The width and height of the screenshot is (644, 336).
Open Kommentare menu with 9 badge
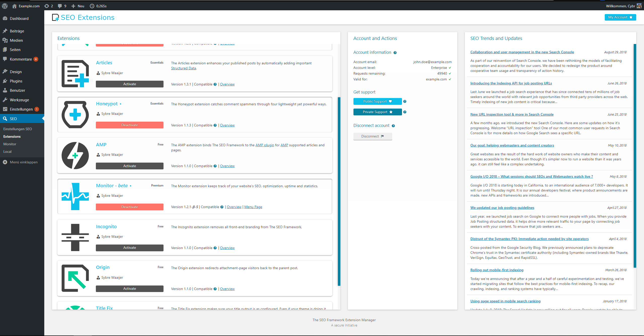[x=22, y=59]
